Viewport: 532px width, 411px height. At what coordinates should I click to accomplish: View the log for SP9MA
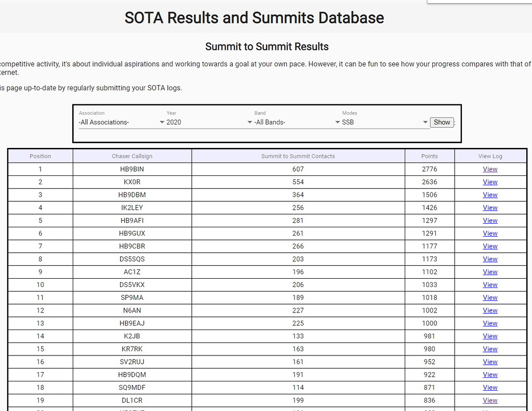490,297
